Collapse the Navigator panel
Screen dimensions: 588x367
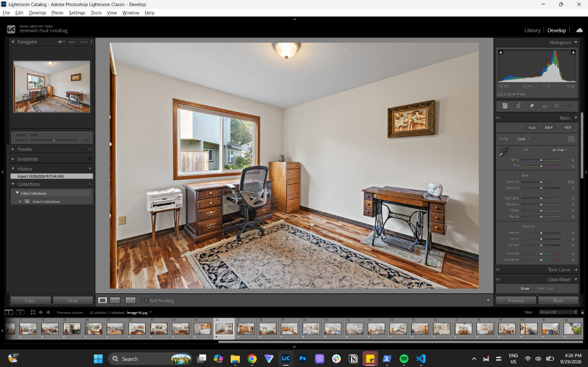click(13, 42)
